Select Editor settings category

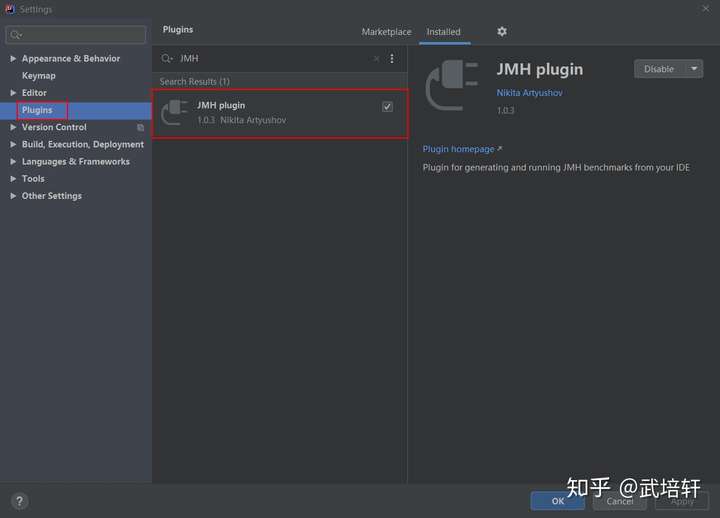34,93
